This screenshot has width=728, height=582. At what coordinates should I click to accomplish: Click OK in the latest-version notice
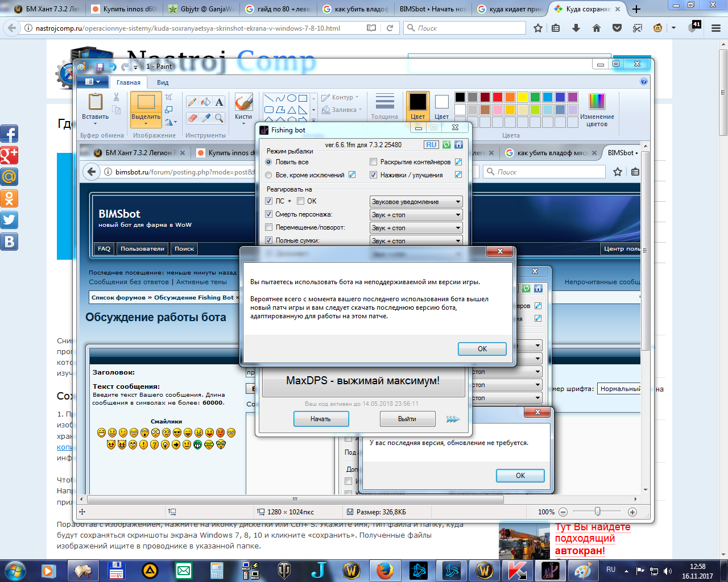[x=520, y=476]
